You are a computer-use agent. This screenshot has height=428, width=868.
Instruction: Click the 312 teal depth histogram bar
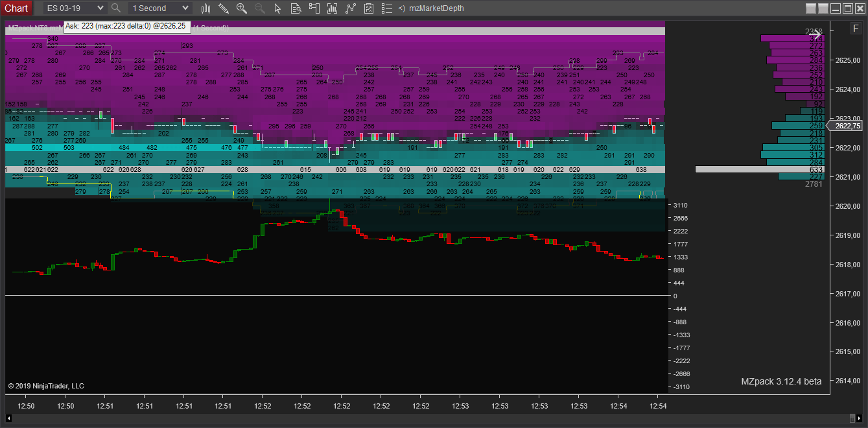[792, 154]
